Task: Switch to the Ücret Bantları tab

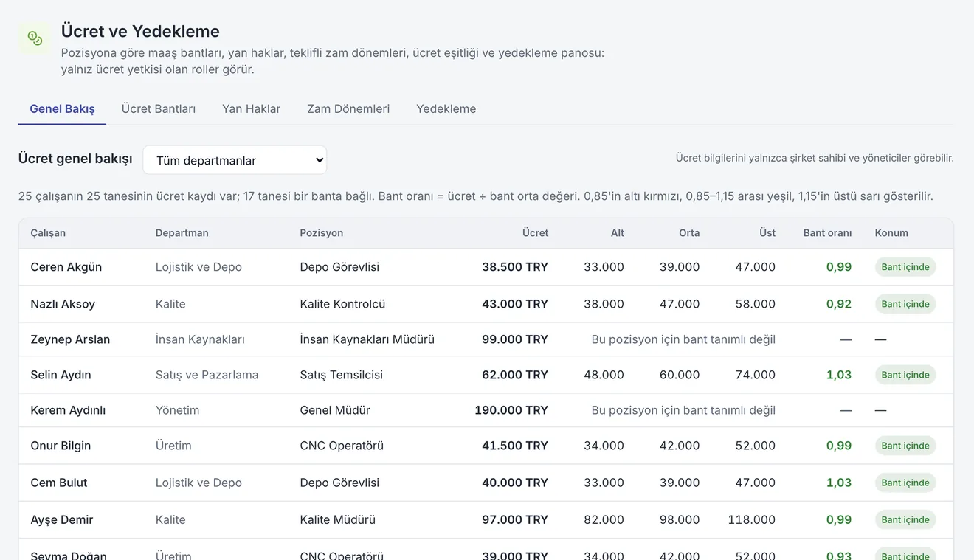Action: pos(159,108)
